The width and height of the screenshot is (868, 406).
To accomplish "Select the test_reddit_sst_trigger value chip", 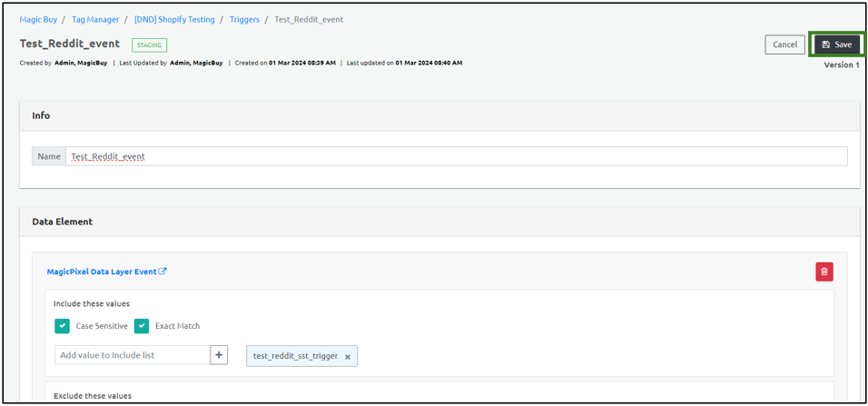I will pyautogui.click(x=301, y=356).
